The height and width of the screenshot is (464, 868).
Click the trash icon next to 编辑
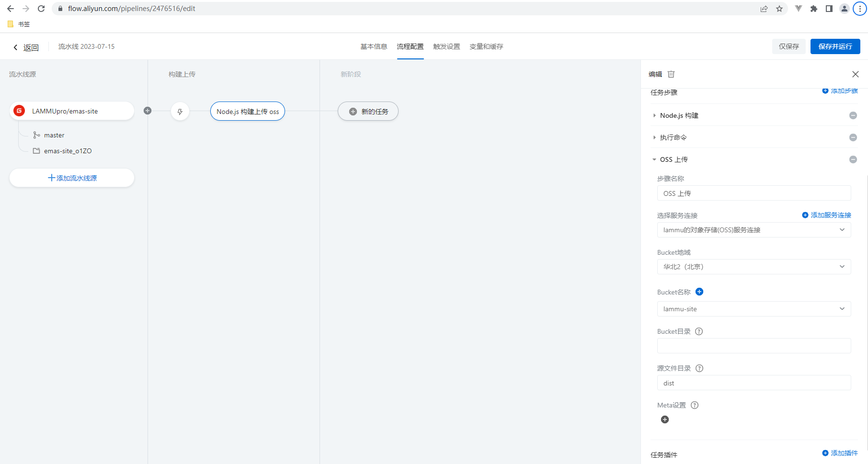(x=671, y=74)
